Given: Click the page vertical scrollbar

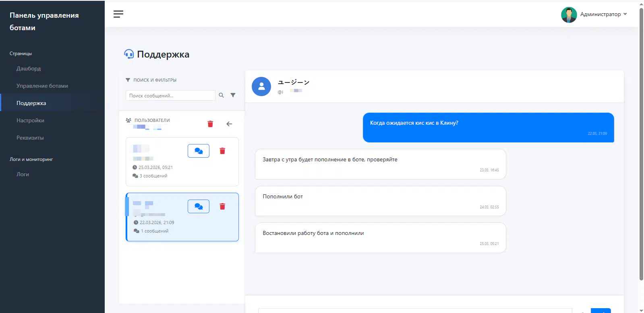Looking at the screenshot, I should (641, 141).
